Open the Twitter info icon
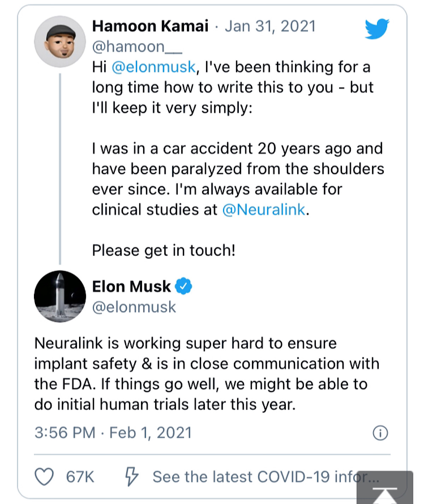Viewport: 424px width, 504px height. (x=380, y=433)
